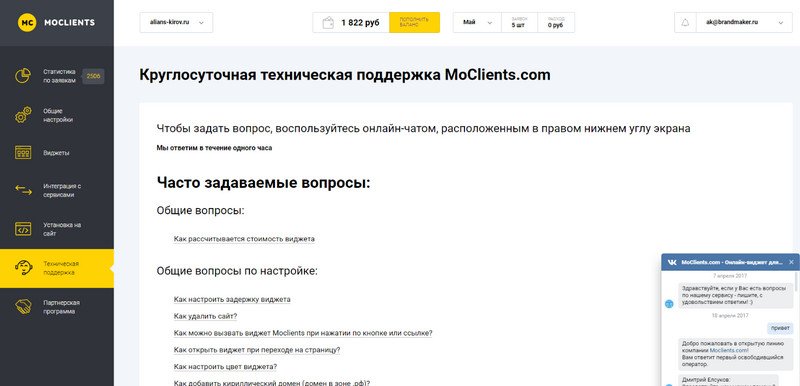The image size is (800, 386).
Task: Expand the ak@brandmaker.ru account dropdown
Action: (744, 22)
